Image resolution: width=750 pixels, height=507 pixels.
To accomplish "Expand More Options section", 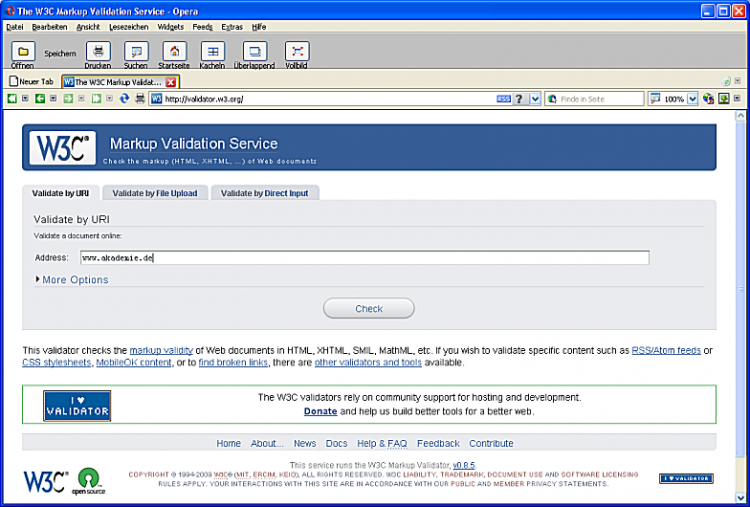I will pos(71,280).
